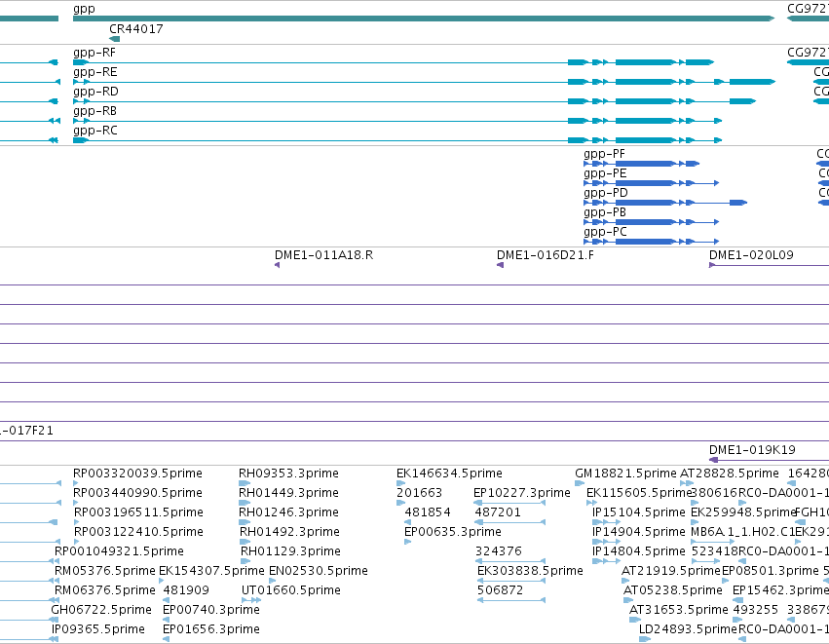Select the gpp-PB protein label
The height and width of the screenshot is (644, 829).
click(x=605, y=212)
